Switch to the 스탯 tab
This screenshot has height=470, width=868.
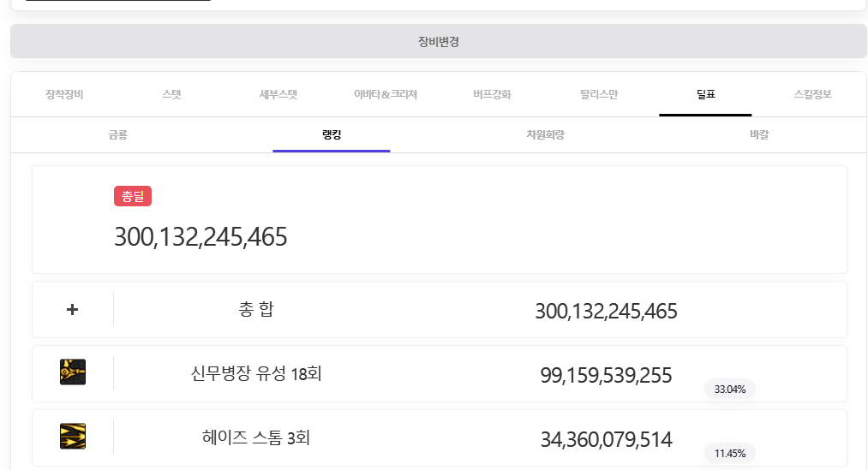(x=171, y=94)
